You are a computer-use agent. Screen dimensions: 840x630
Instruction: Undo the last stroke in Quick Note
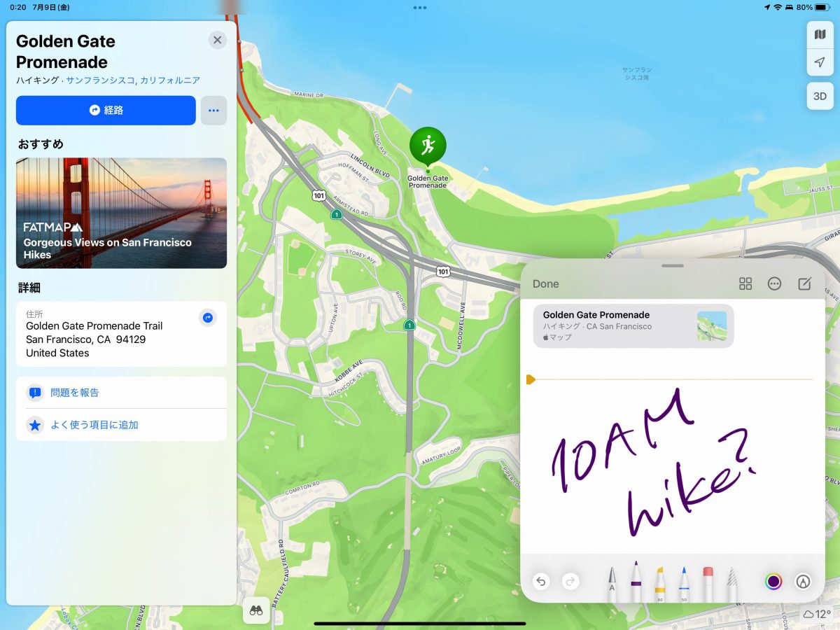pyautogui.click(x=541, y=582)
